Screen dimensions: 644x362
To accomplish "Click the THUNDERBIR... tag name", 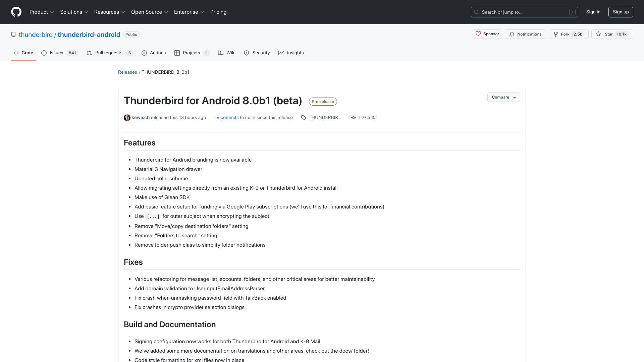I will (325, 118).
